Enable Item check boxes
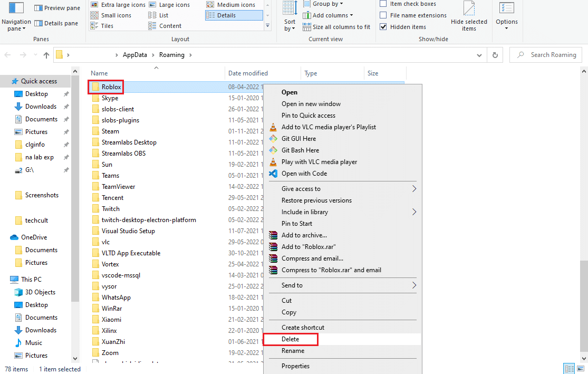This screenshot has height=374, width=588. 408,4
